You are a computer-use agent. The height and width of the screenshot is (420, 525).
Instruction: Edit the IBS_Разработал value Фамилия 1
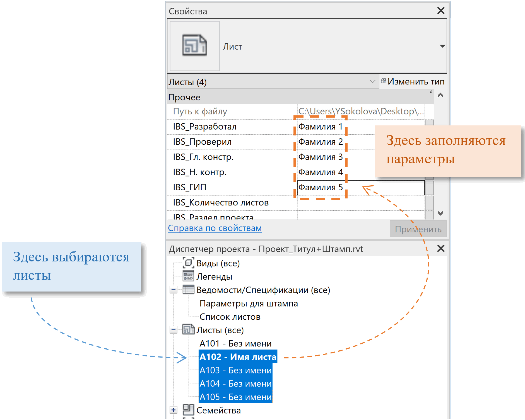click(320, 127)
